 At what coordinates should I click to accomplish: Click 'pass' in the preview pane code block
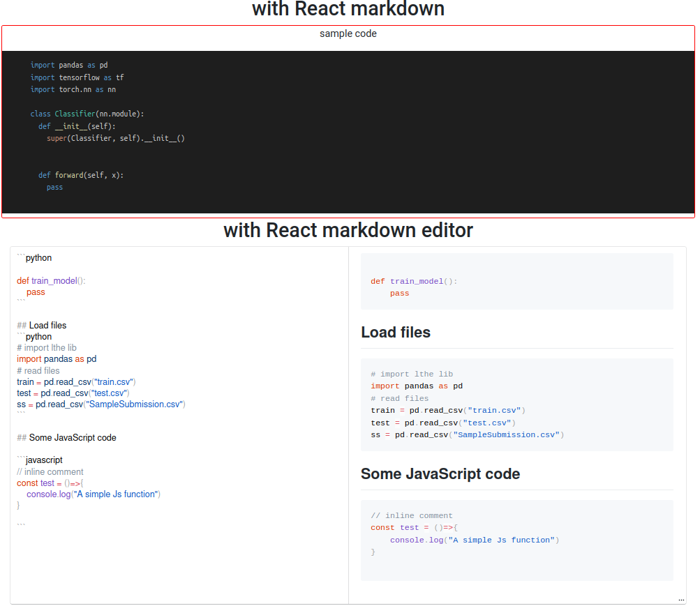point(400,294)
